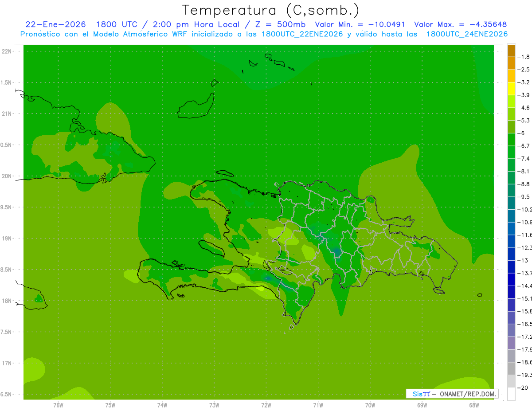Click the "68W" longitude axis label
Screen dimensions: 532x411
pos(474,405)
